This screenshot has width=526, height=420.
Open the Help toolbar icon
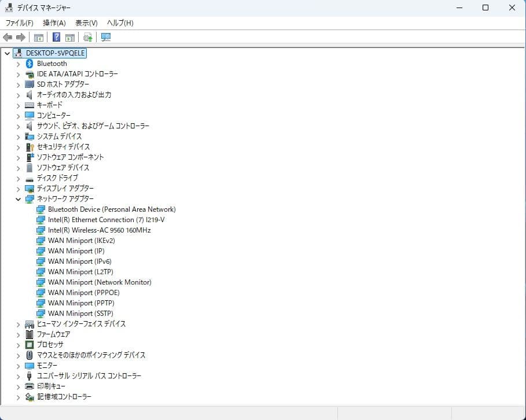(x=56, y=37)
